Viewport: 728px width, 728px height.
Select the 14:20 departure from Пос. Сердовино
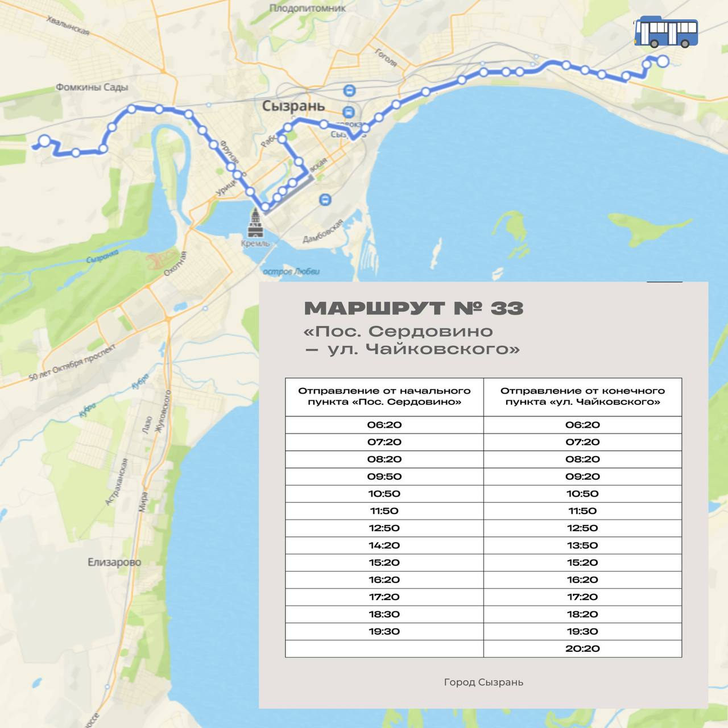click(x=384, y=545)
